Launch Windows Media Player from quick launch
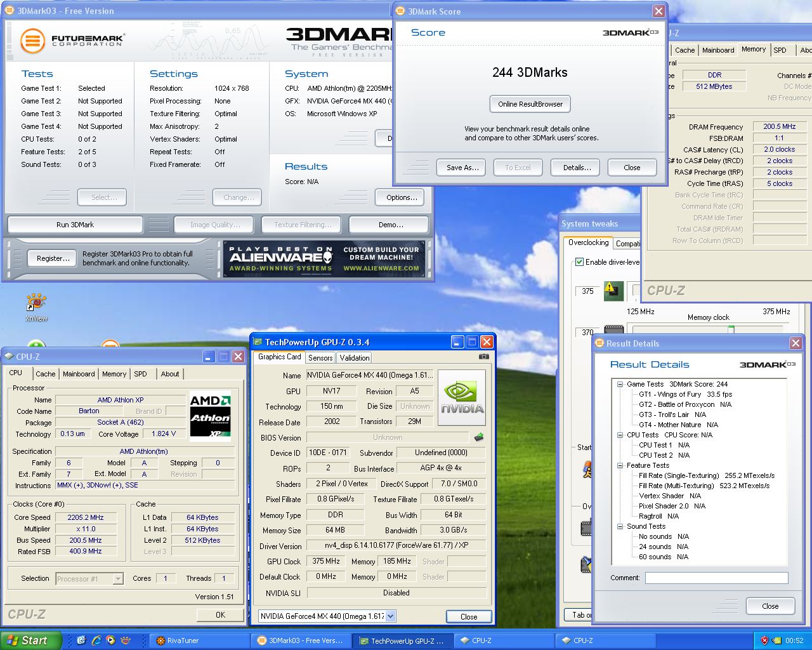The width and height of the screenshot is (812, 650). tap(110, 640)
